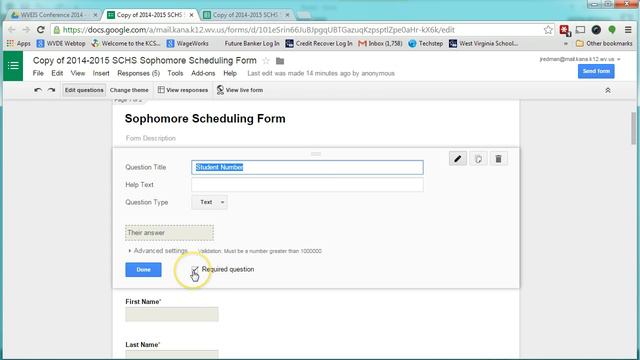Click Edit questions toolbar button
This screenshot has height=360, width=640.
tap(84, 90)
